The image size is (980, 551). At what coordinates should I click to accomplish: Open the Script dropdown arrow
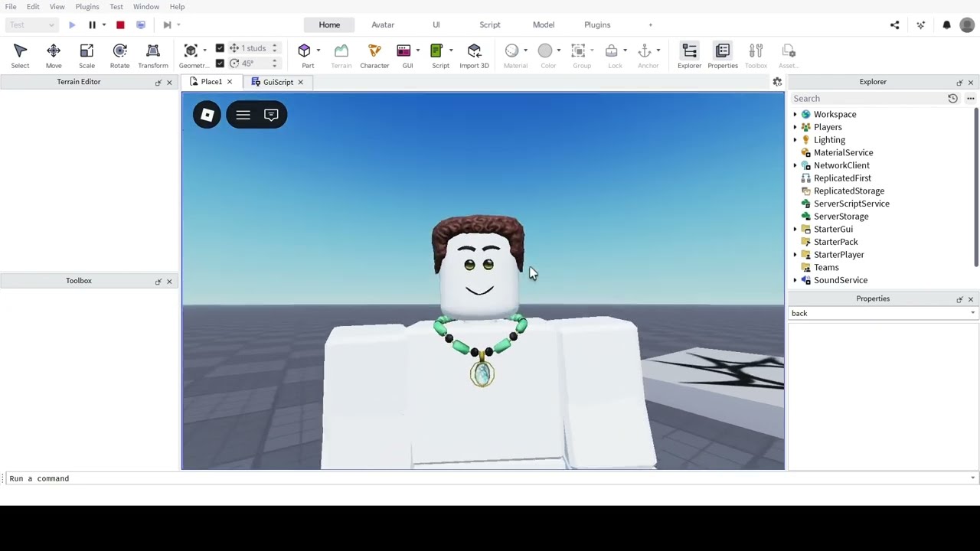451,51
